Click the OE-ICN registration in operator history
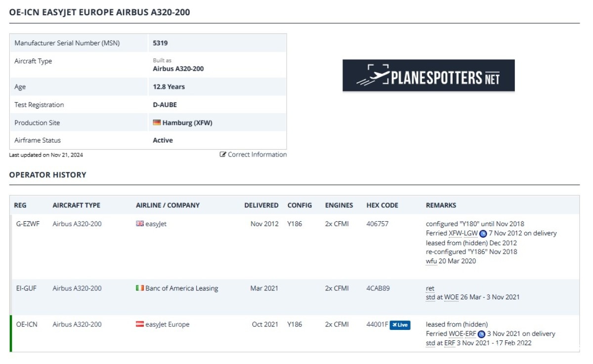The height and width of the screenshot is (364, 593). pos(27,324)
